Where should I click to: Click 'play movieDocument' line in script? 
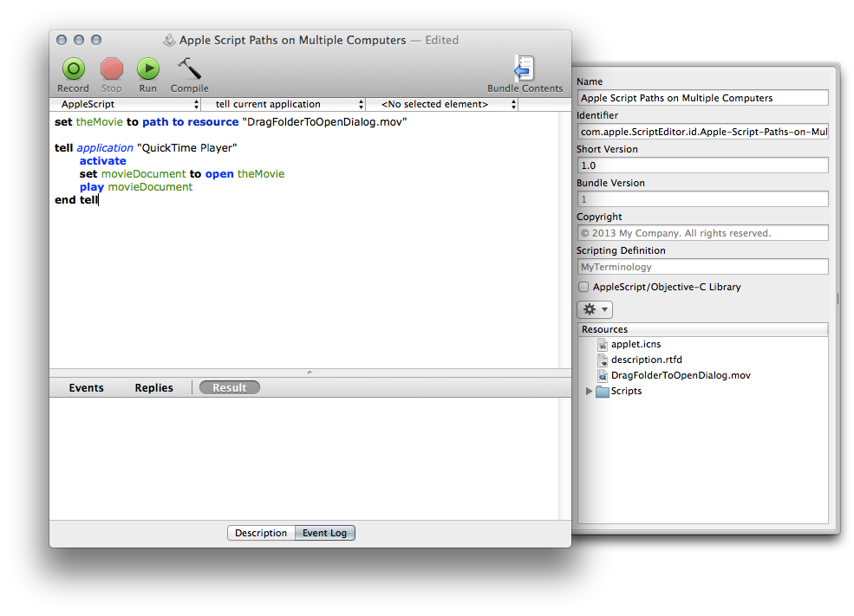[x=136, y=187]
